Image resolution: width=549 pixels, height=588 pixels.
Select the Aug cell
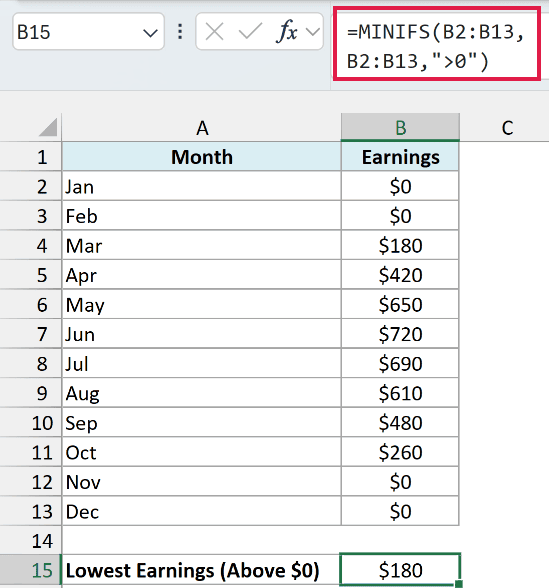(x=202, y=393)
